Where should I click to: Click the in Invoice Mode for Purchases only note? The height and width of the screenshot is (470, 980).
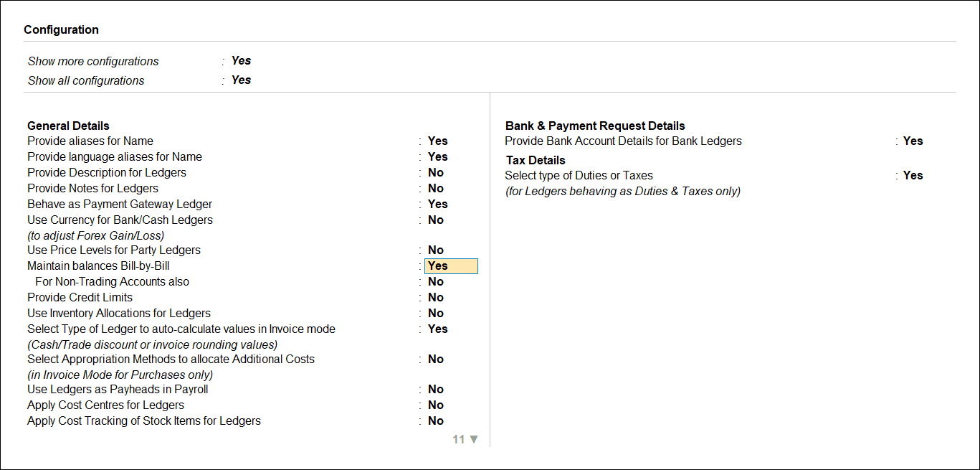pos(120,375)
